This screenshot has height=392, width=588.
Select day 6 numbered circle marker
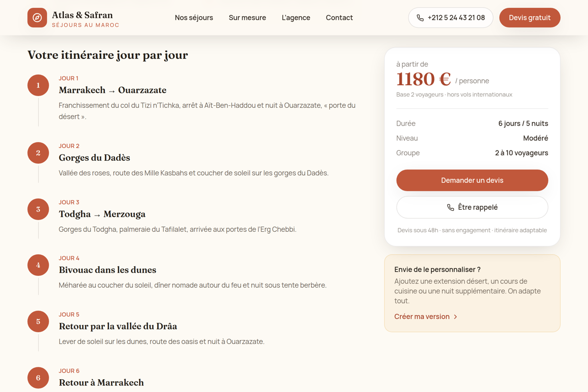click(38, 378)
